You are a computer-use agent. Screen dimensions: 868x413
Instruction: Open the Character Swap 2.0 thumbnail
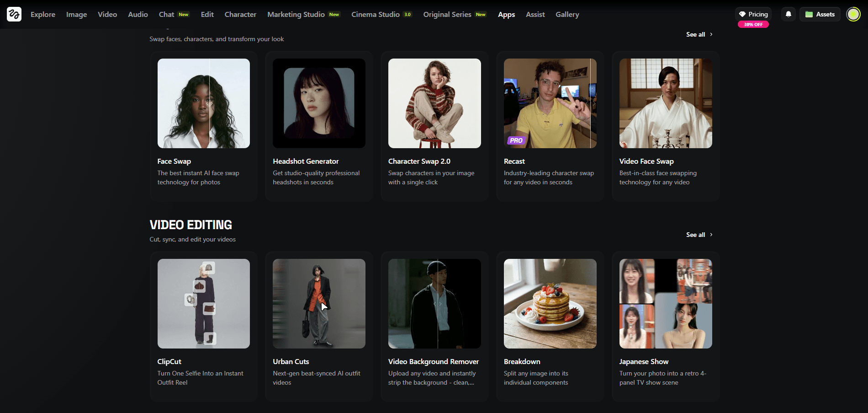(x=434, y=103)
